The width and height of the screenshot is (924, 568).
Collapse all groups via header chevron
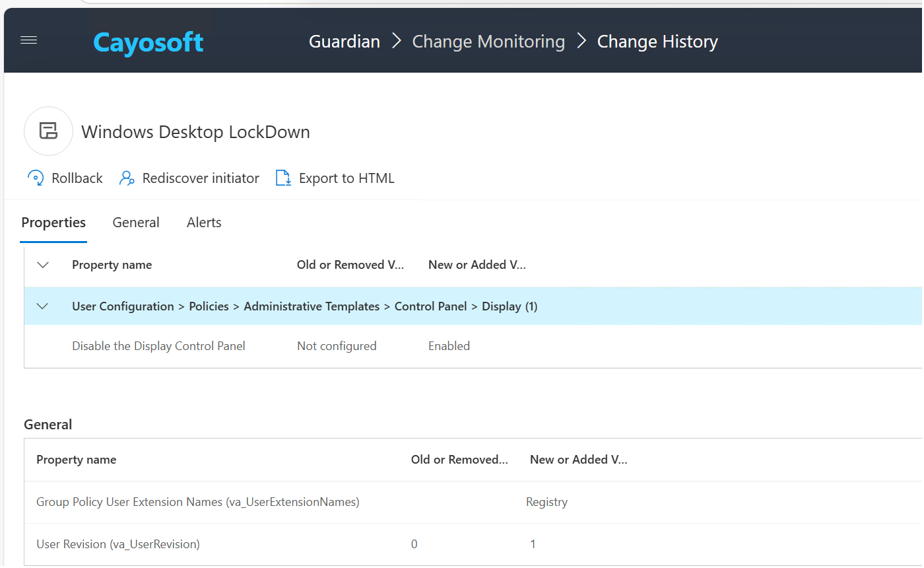pos(43,265)
